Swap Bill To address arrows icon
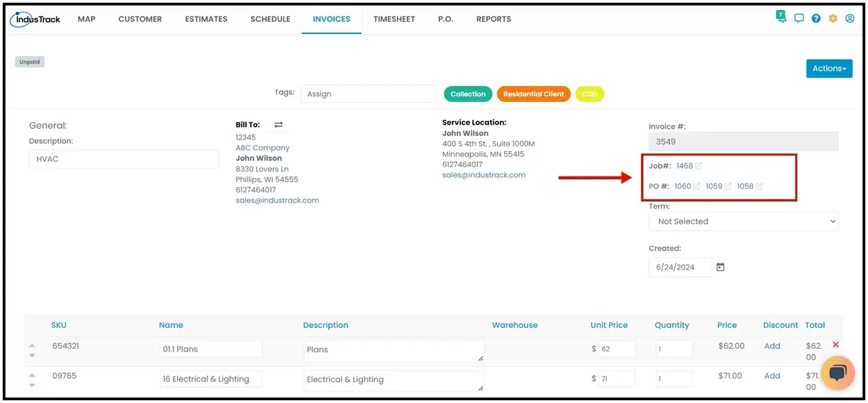Screen dimensions: 868x403 coord(278,124)
